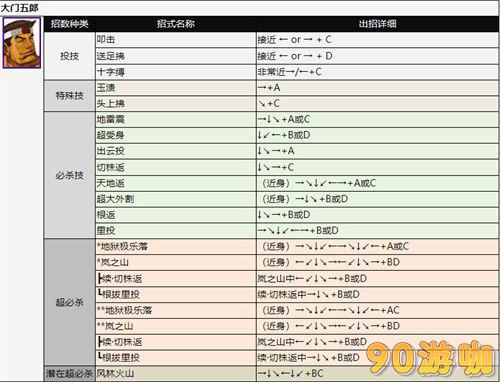The height and width of the screenshot is (382, 500).
Task: Select the 投技 category cell
Action: (70, 56)
